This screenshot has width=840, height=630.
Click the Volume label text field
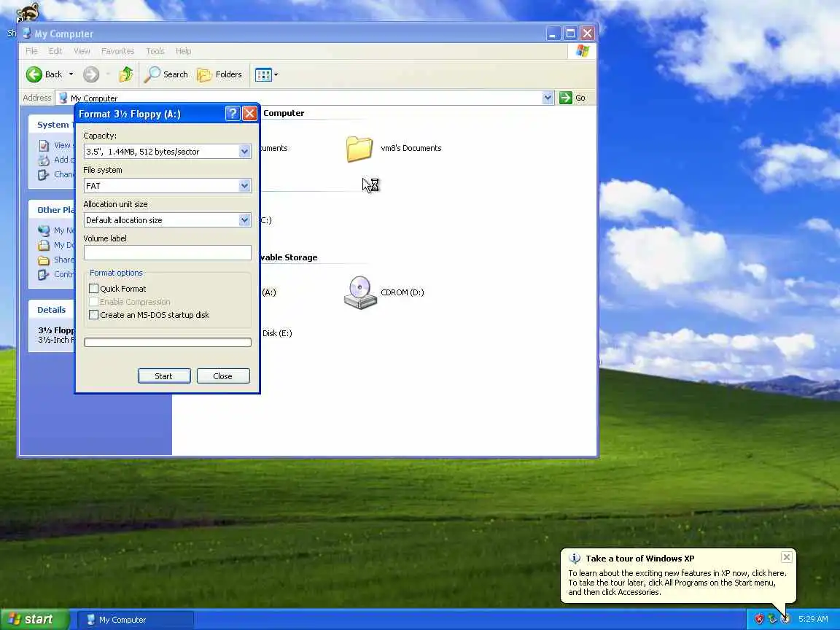[x=167, y=253]
